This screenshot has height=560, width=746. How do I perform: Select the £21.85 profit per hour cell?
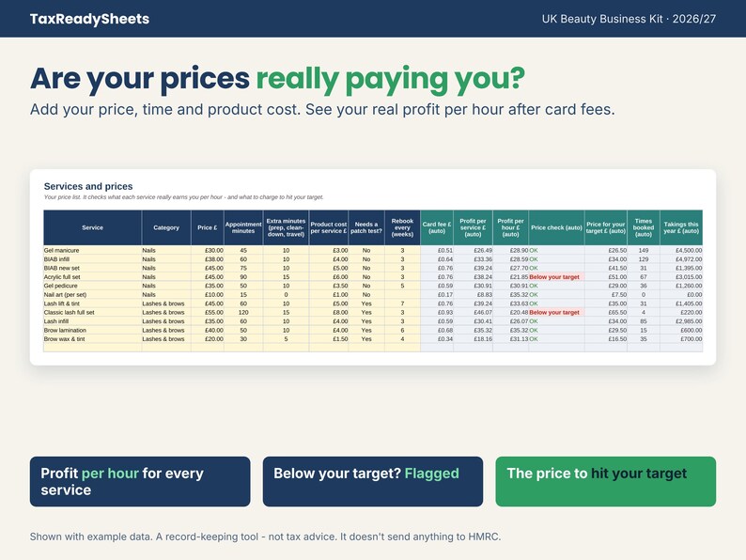[510, 277]
